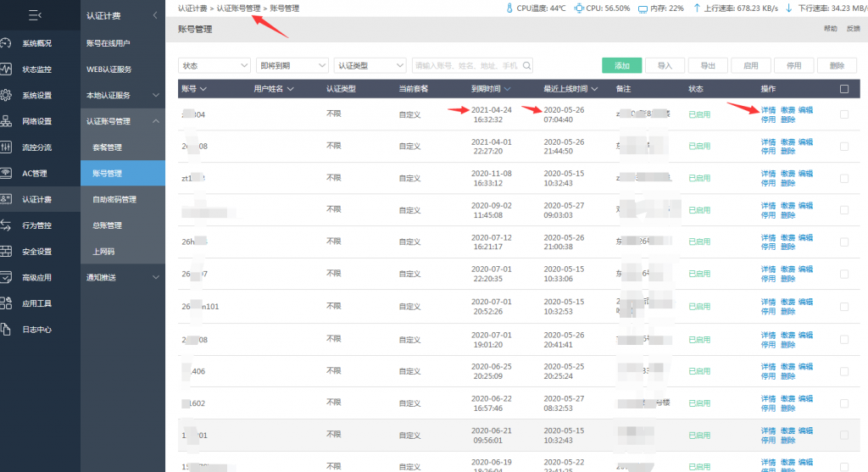Image resolution: width=868 pixels, height=472 pixels.
Task: Click the 2020-05-26 07:04:40 last online cell
Action: coord(564,114)
